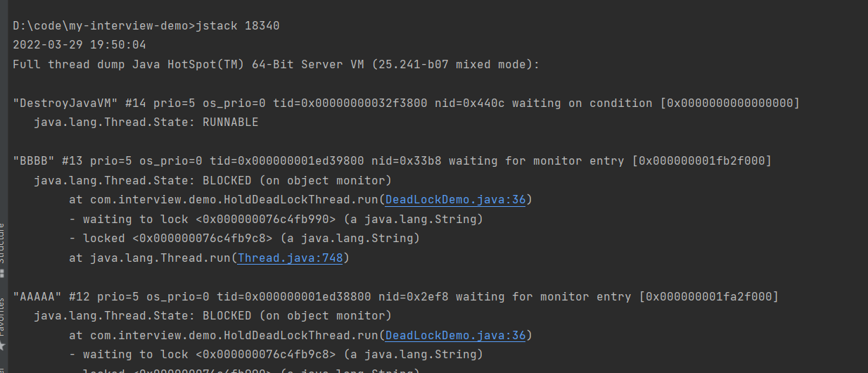868x373 pixels.
Task: Click the locked 0x000000076c4fb9c8 line under BBBB
Action: point(244,239)
